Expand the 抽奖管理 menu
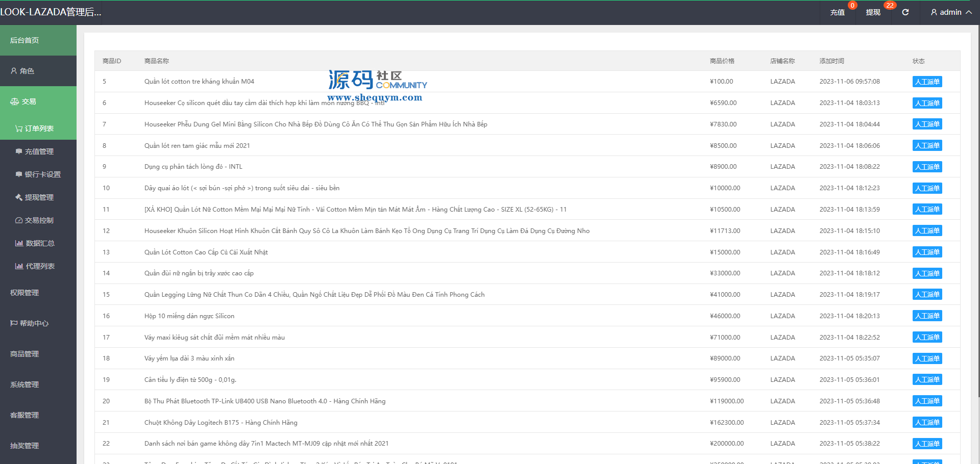 [x=38, y=446]
